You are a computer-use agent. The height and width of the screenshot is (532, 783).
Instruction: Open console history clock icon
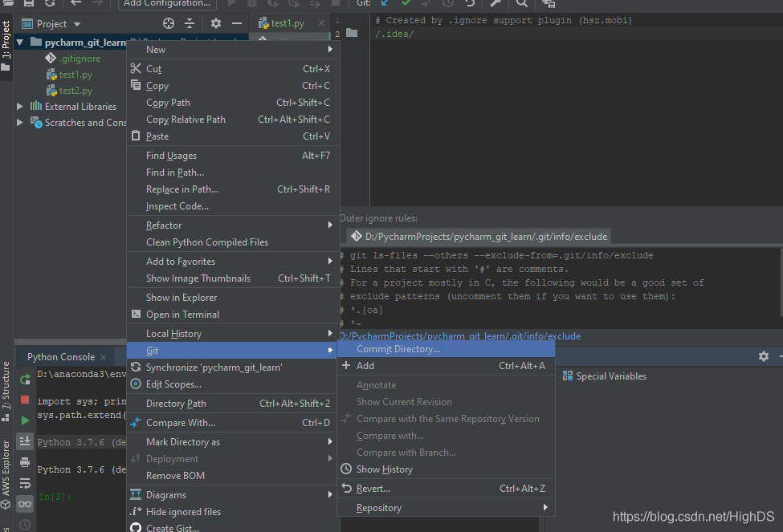coord(25,525)
